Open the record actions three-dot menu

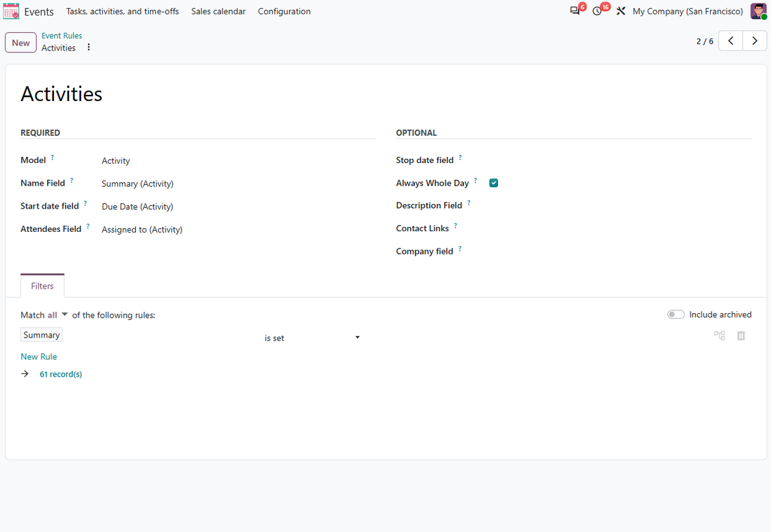click(x=89, y=47)
